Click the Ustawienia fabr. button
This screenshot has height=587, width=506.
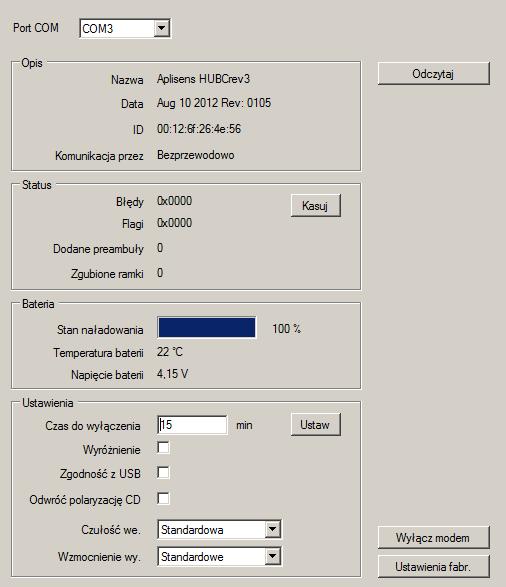click(x=433, y=566)
